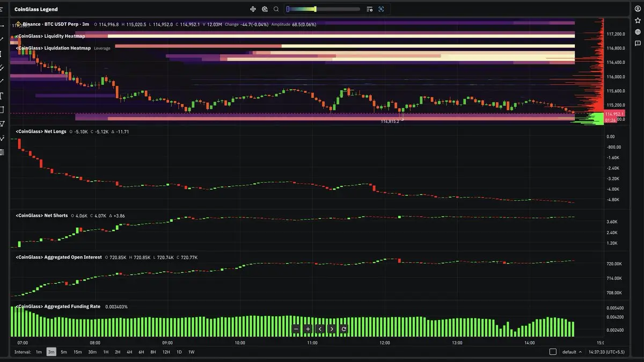
Task: Click the Interval: label in bottom bar
Action: (x=23, y=352)
